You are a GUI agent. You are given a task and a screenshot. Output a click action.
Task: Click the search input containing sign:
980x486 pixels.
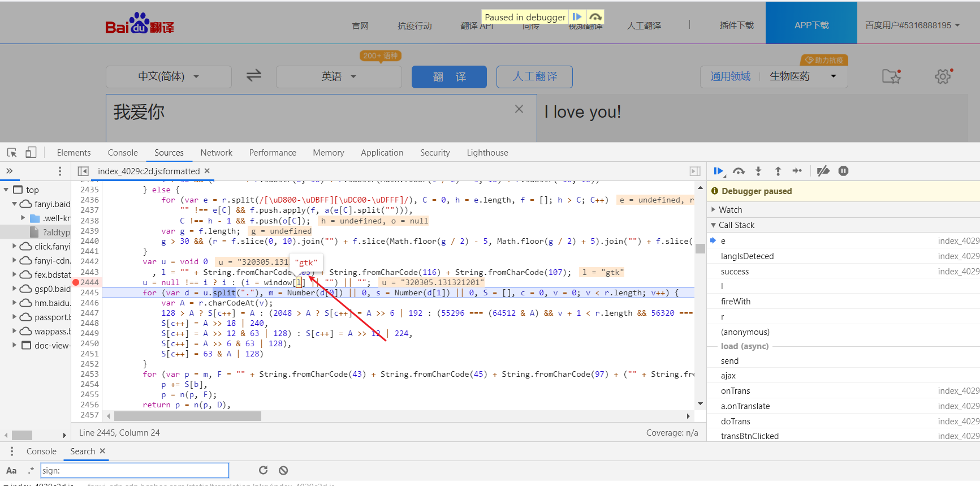(x=135, y=470)
